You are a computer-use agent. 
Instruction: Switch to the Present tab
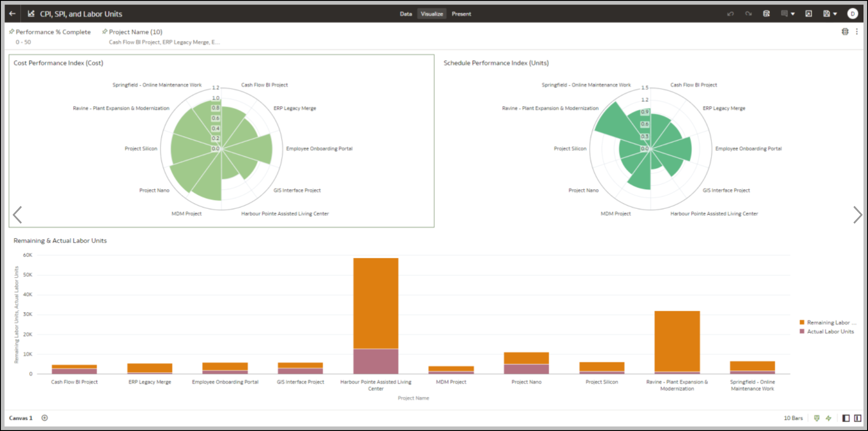461,14
